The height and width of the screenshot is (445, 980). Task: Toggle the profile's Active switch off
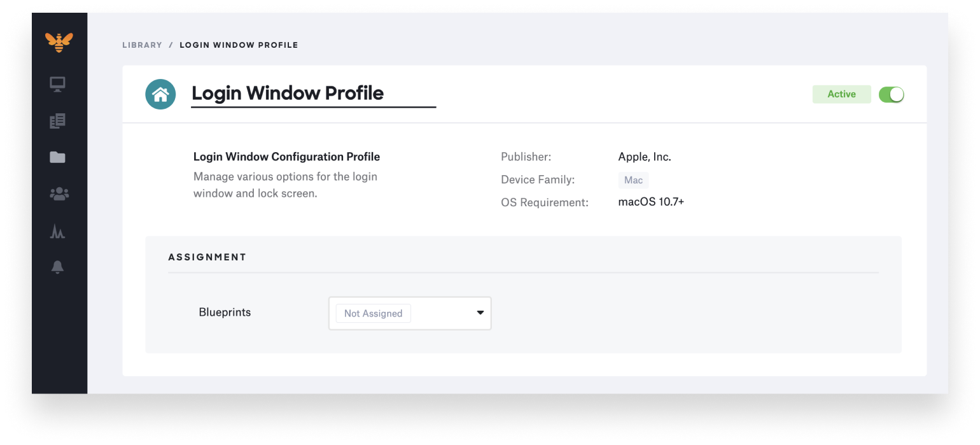891,94
